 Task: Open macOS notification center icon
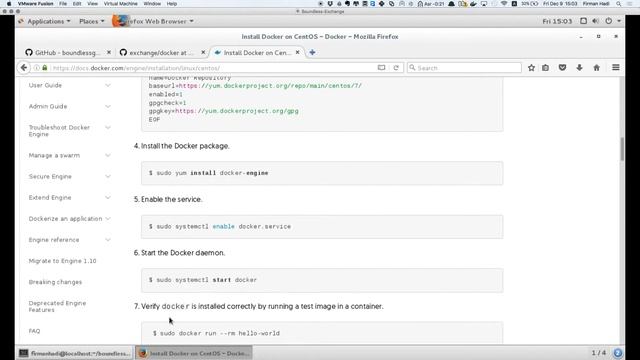click(x=630, y=4)
